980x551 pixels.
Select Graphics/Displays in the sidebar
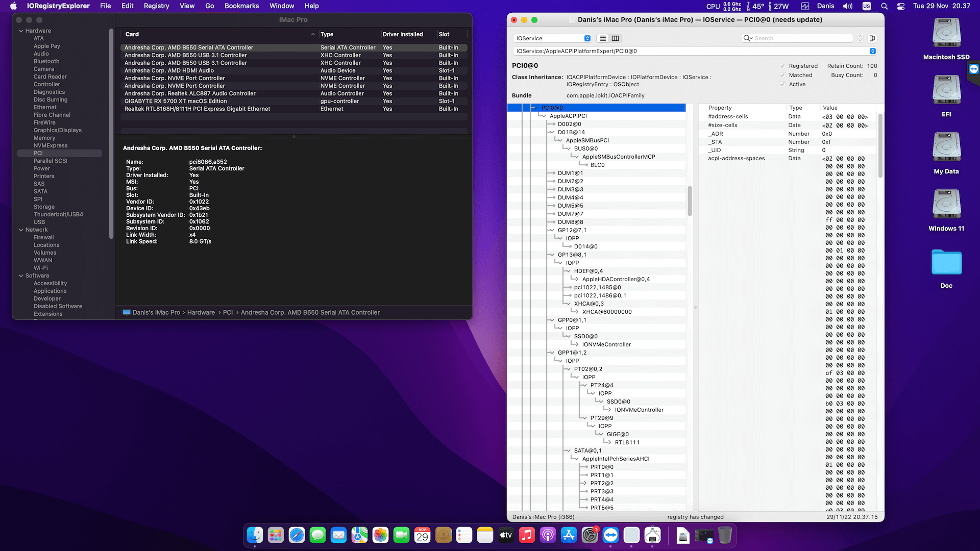[57, 130]
